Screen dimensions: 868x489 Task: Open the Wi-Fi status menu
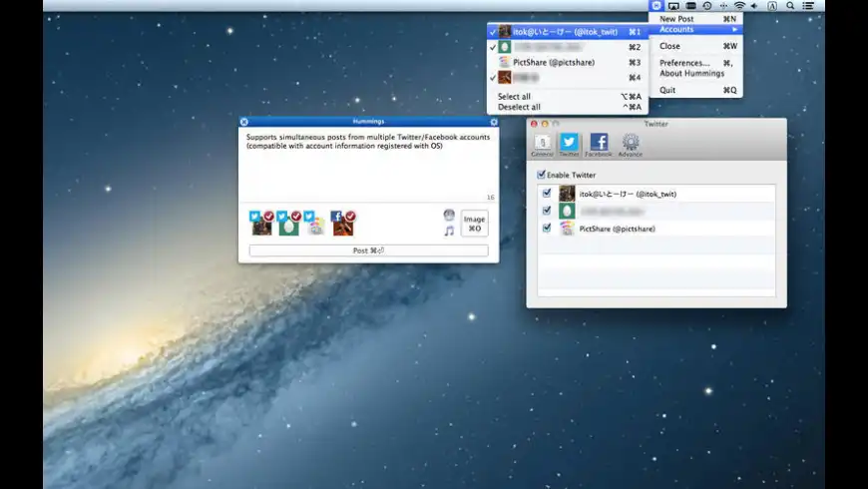739,6
